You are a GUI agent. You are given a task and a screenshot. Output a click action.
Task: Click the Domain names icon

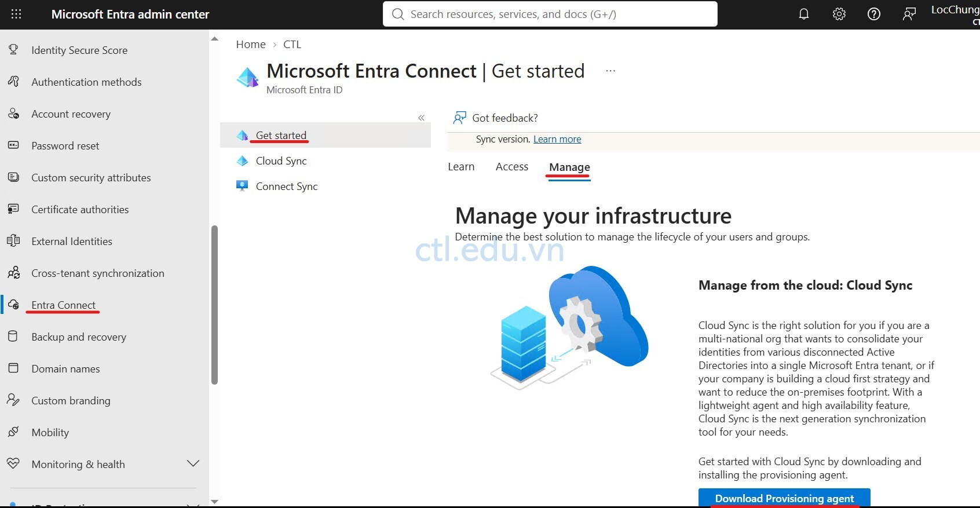13,368
